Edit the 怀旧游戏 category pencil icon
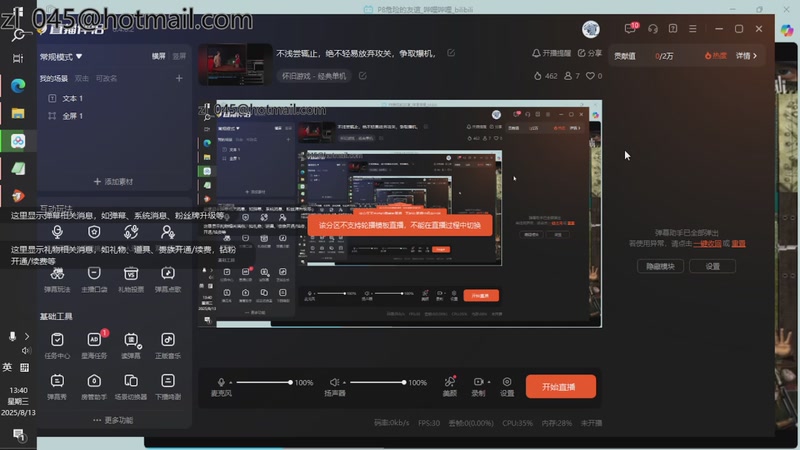The image size is (800, 450). [362, 76]
